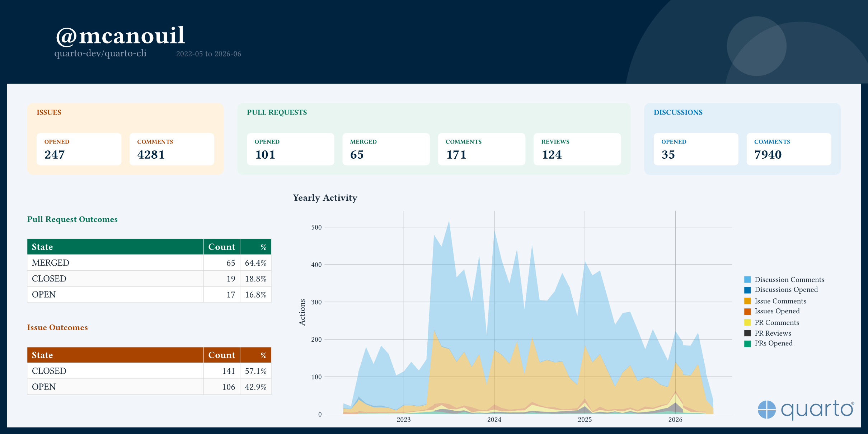Click the Issue Comments legend swatch
868x434 pixels.
747,301
